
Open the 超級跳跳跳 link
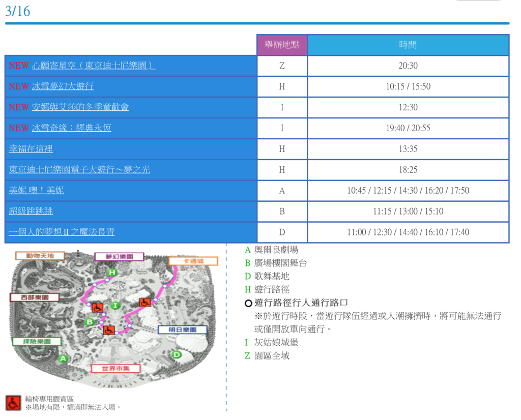31,211
